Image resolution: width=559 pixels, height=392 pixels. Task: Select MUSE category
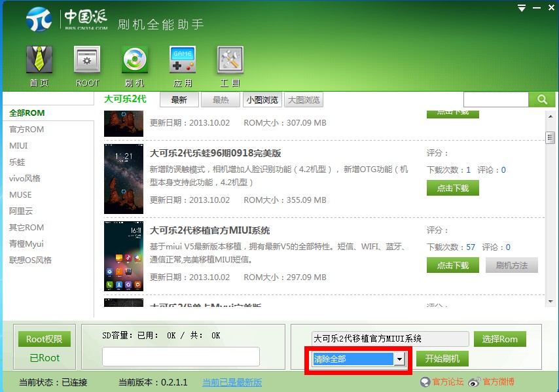pos(20,194)
